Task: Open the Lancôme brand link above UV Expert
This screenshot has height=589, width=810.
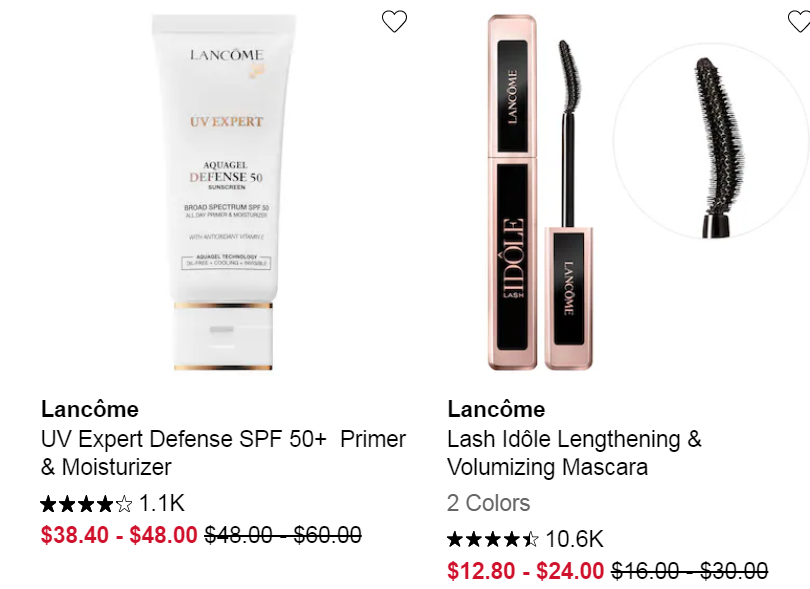Action: coord(90,409)
